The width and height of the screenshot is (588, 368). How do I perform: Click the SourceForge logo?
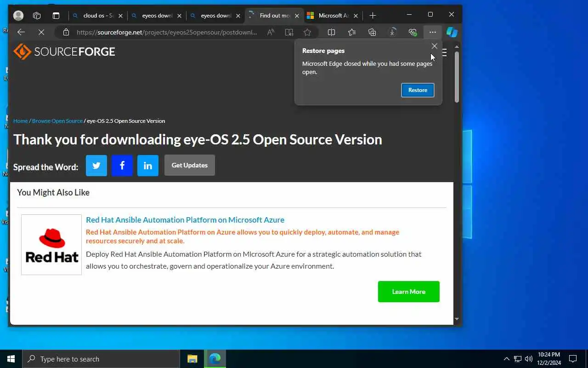tap(64, 52)
